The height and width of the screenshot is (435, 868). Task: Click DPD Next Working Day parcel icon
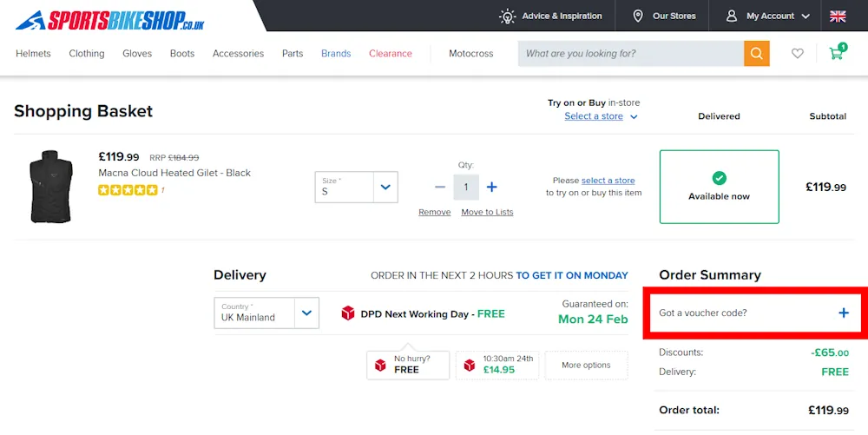[348, 313]
